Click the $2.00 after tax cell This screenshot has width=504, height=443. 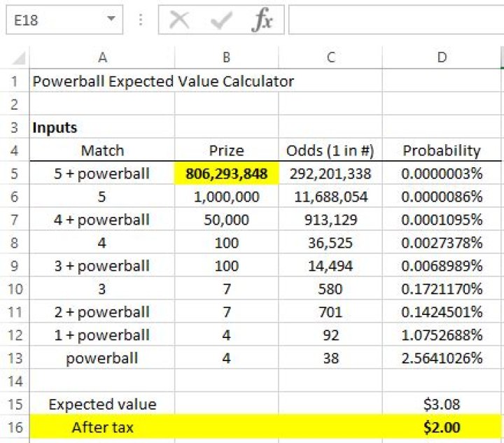(x=442, y=428)
